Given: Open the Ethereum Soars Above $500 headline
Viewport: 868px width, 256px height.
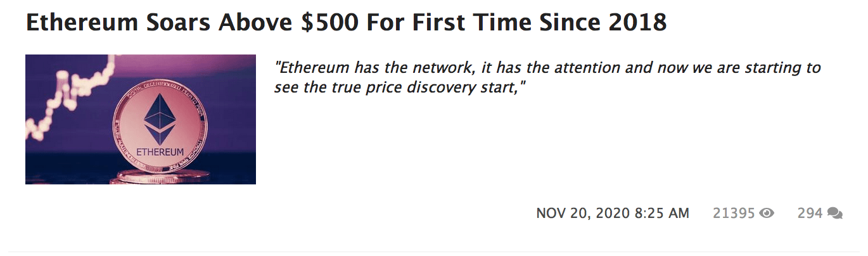Looking at the screenshot, I should pos(346,23).
